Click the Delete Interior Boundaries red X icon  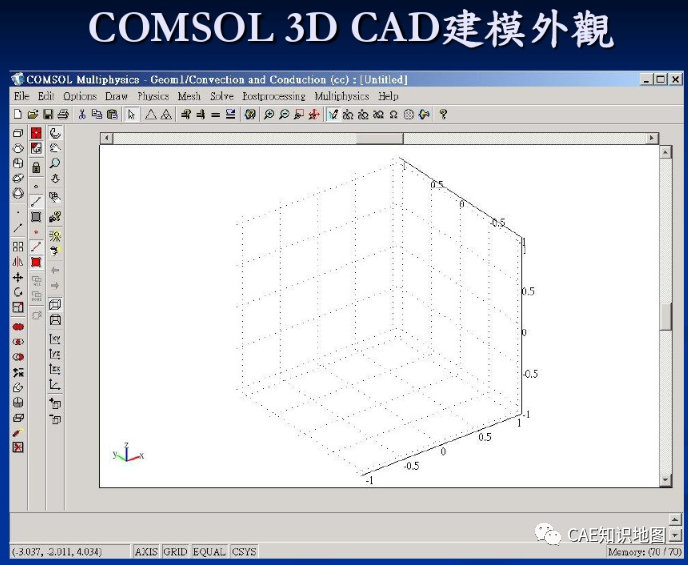(18, 447)
